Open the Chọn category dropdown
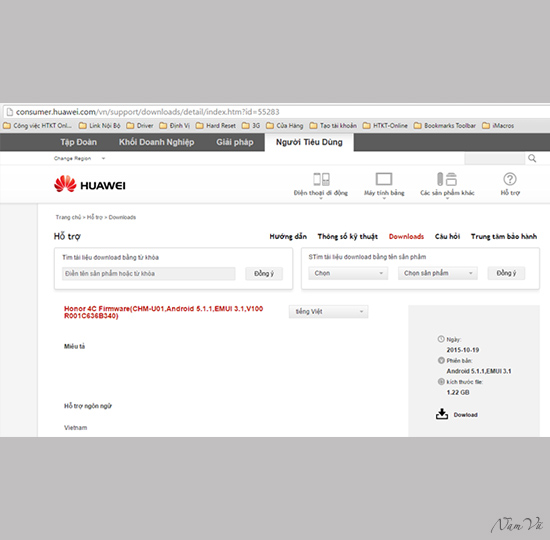The image size is (550, 540). point(348,273)
